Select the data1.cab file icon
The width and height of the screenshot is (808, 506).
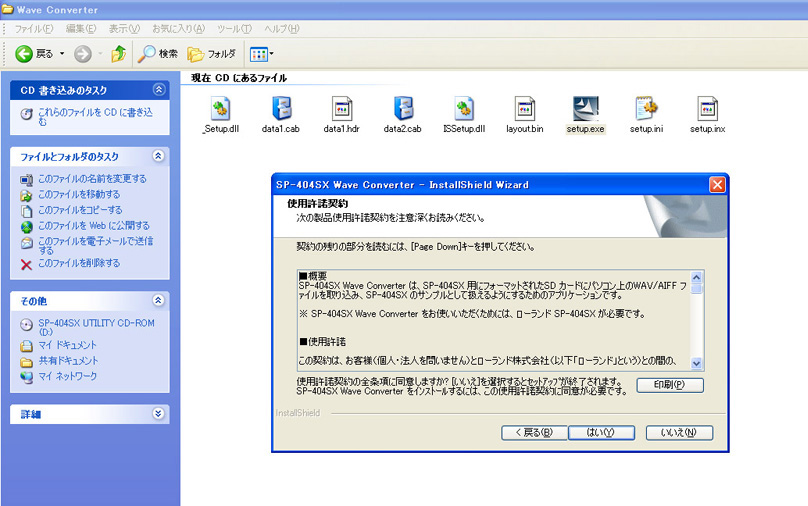[281, 109]
